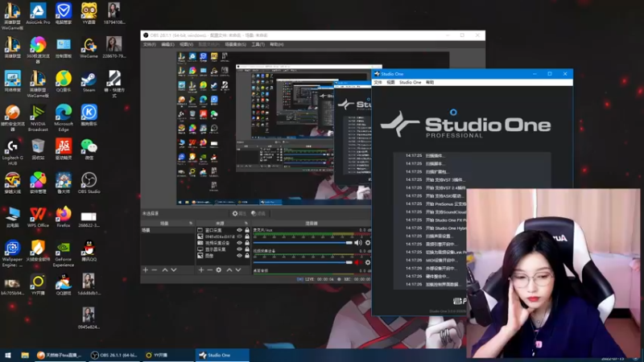
Task: Open the 驱动精灵 red desktop icon
Action: (x=64, y=150)
